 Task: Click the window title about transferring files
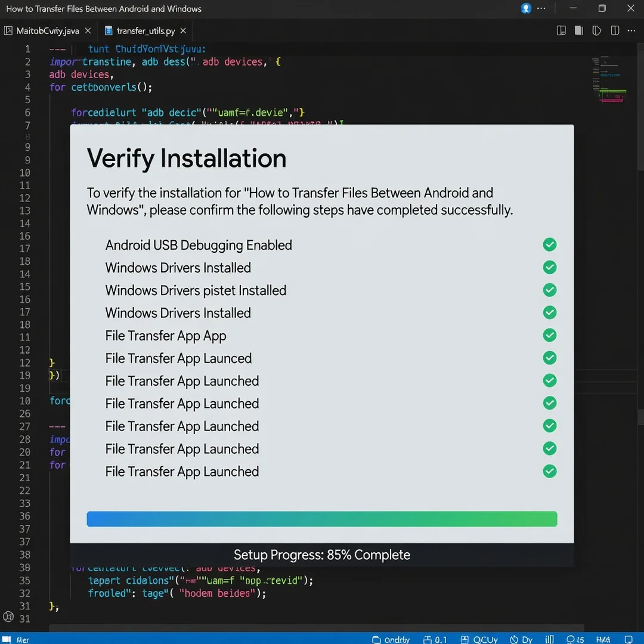[x=104, y=8]
